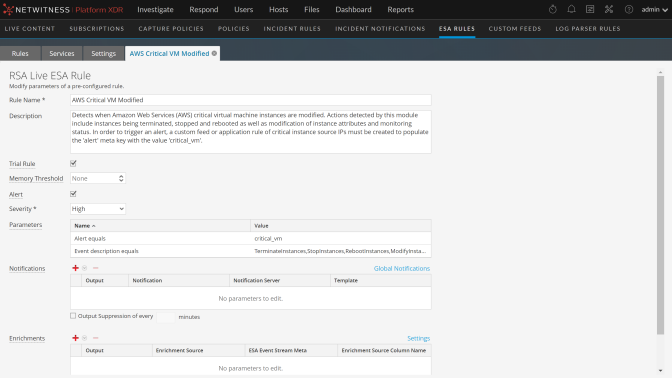
Task: Open the Dashboard menu
Action: (353, 9)
